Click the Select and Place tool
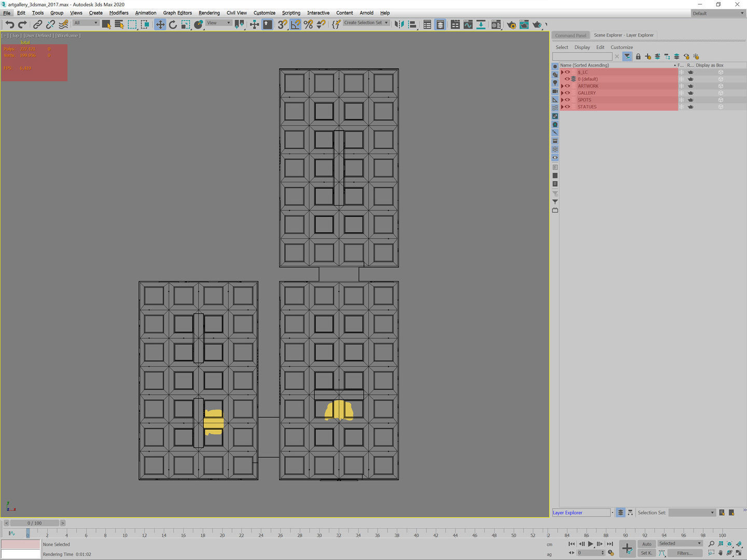 tap(199, 24)
